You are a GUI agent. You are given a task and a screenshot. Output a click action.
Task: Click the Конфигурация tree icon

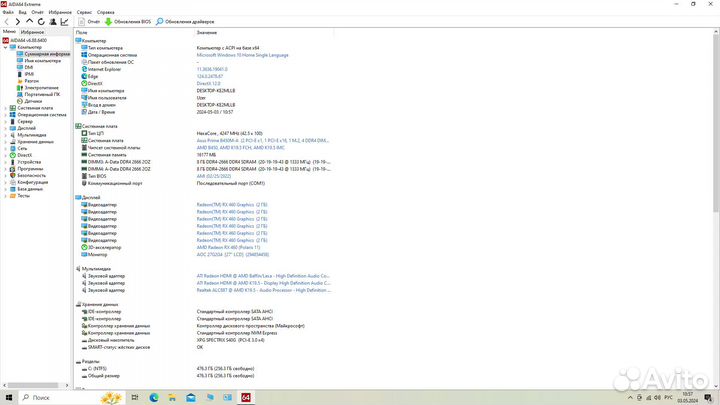(12, 182)
